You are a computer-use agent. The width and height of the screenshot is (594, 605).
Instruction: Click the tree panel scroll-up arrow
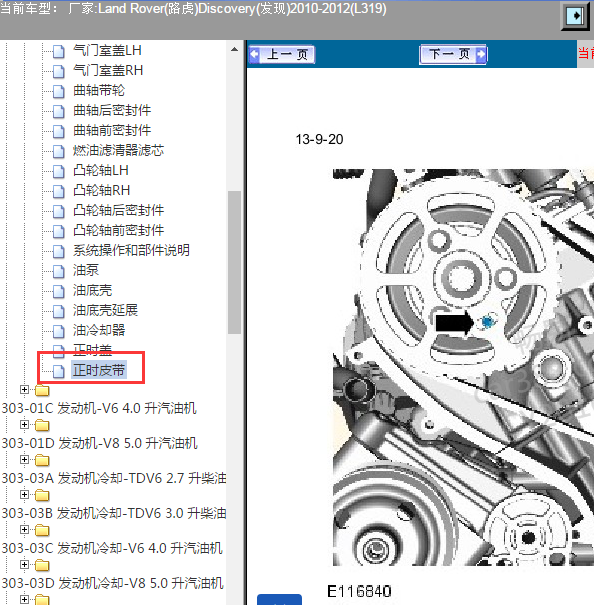(x=234, y=49)
